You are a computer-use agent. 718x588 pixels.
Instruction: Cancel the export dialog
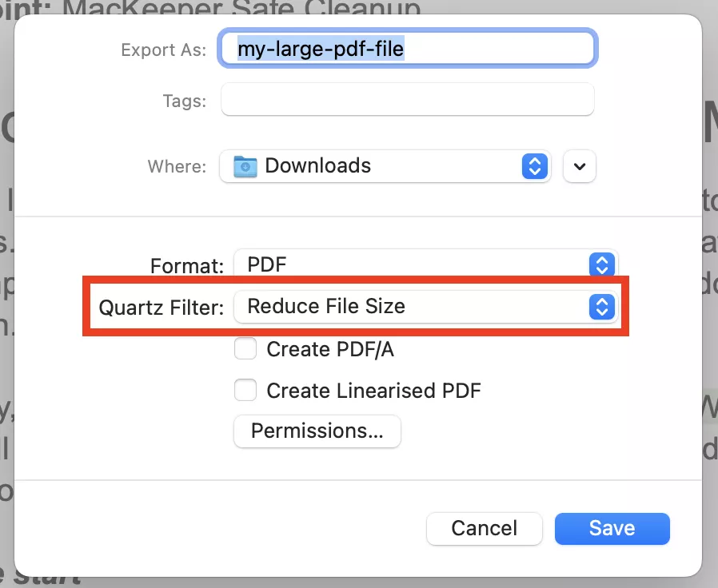485,528
